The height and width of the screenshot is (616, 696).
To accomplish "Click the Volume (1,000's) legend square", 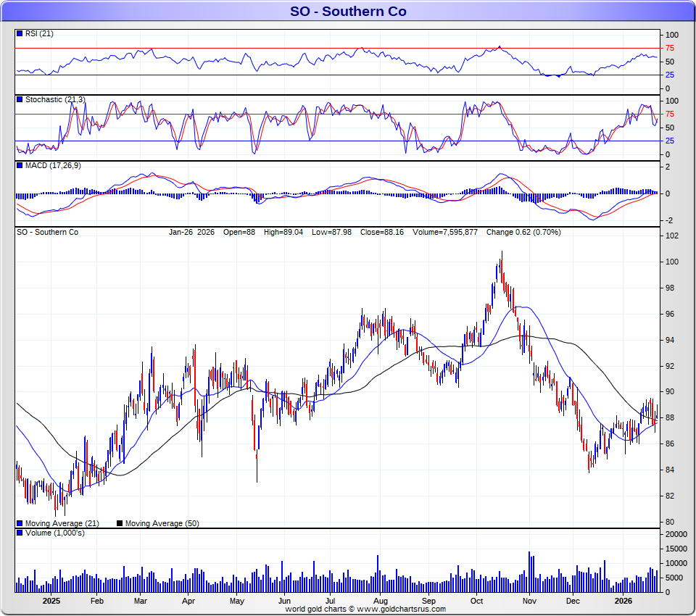I will pos(20,533).
